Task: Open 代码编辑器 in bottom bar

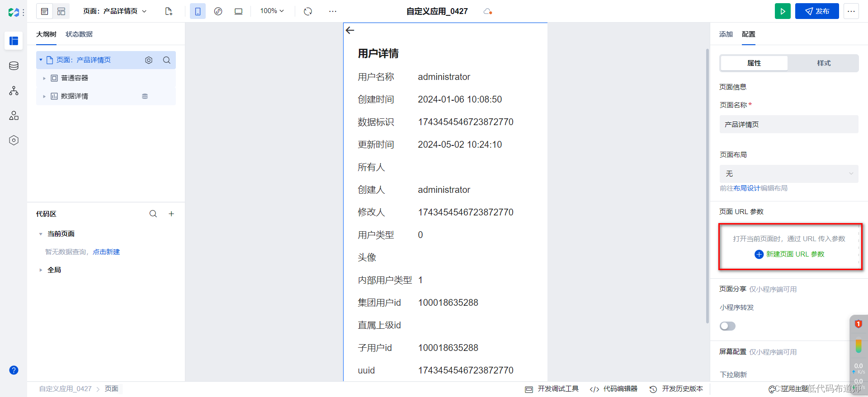Action: (613, 389)
